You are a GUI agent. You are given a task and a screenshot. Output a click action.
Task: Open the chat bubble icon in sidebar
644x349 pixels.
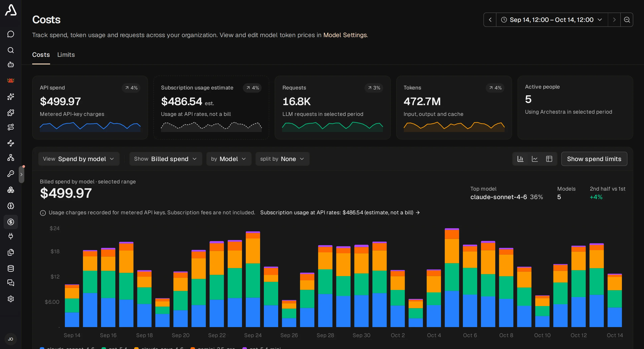click(x=11, y=34)
